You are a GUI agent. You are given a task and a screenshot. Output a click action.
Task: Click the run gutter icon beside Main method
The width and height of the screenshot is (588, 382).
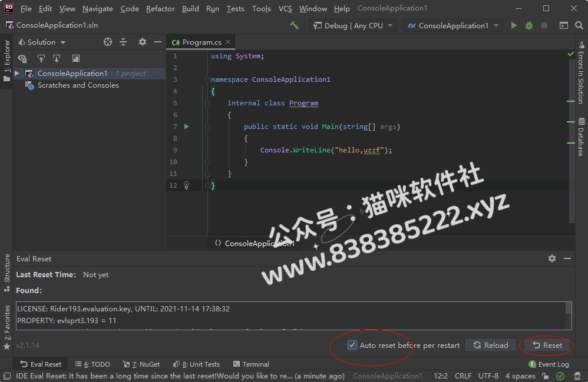pyautogui.click(x=186, y=127)
